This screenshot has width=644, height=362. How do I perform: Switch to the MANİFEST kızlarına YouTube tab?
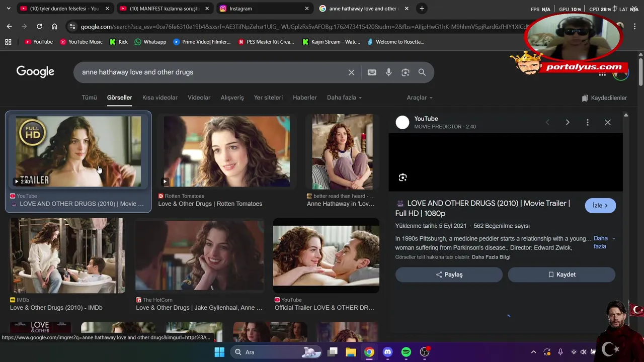pos(164,9)
